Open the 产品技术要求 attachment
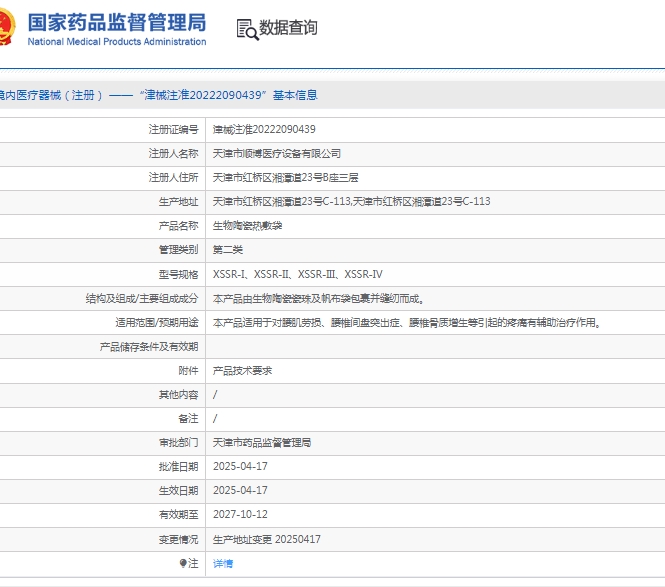665x587 pixels. click(x=242, y=371)
